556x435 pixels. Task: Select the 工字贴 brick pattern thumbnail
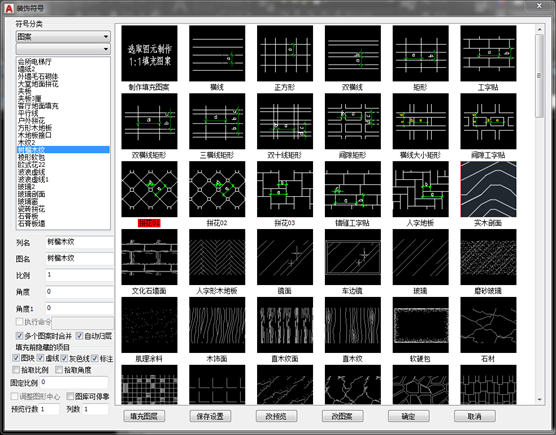(x=488, y=53)
